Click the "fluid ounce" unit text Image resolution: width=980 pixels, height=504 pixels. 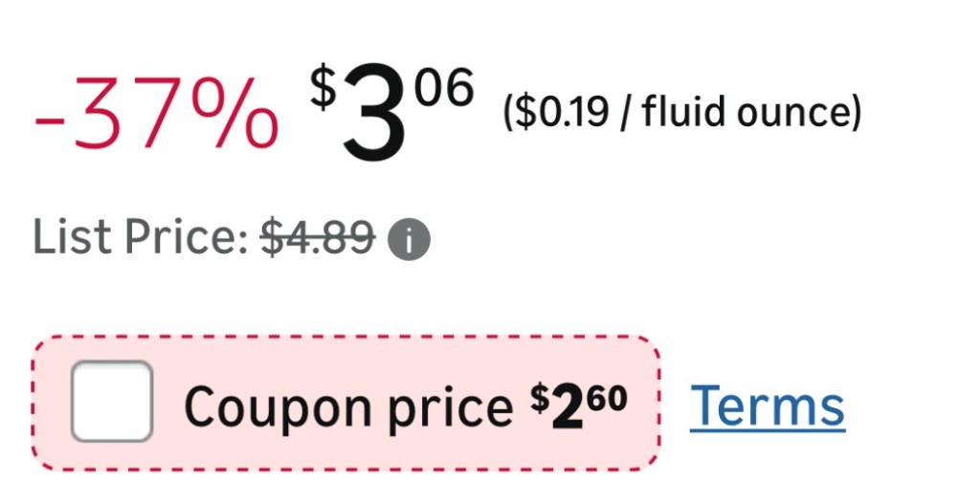[x=745, y=113]
